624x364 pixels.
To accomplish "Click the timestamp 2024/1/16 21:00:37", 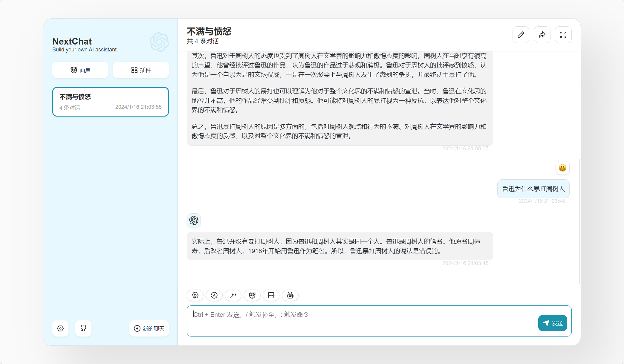I will (465, 149).
